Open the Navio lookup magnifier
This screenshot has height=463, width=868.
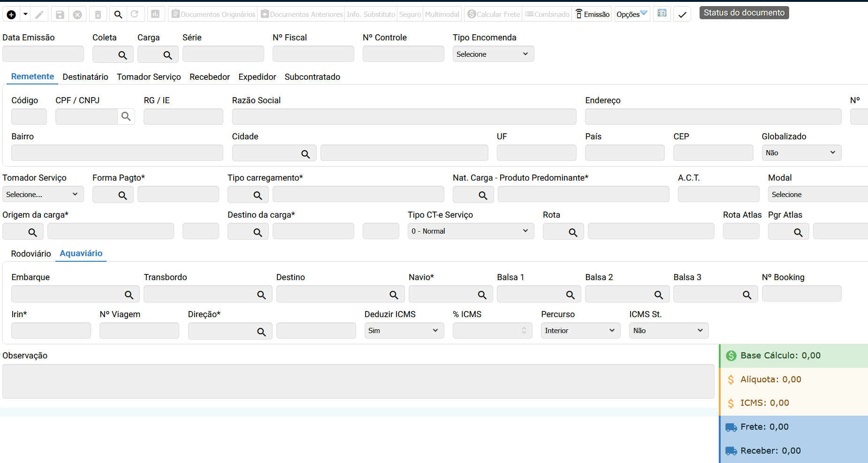(x=482, y=295)
